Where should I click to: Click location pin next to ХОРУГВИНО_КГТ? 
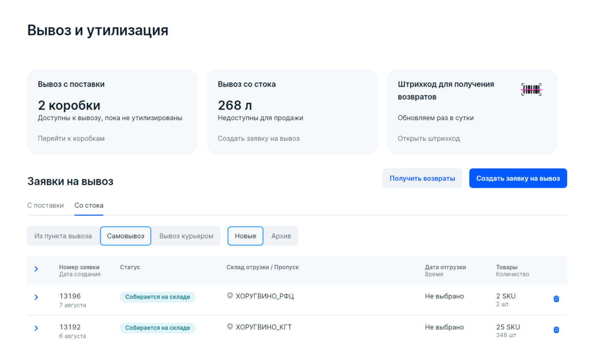(230, 327)
